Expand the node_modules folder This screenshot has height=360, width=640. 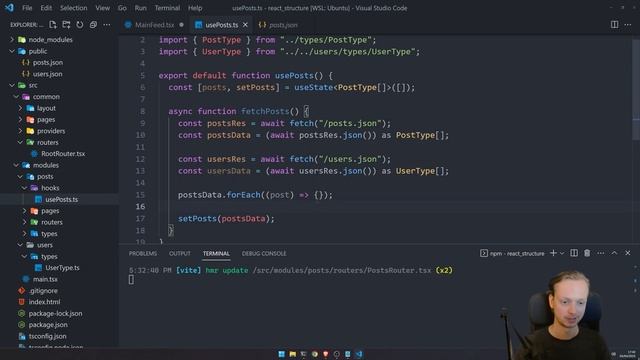coord(50,40)
